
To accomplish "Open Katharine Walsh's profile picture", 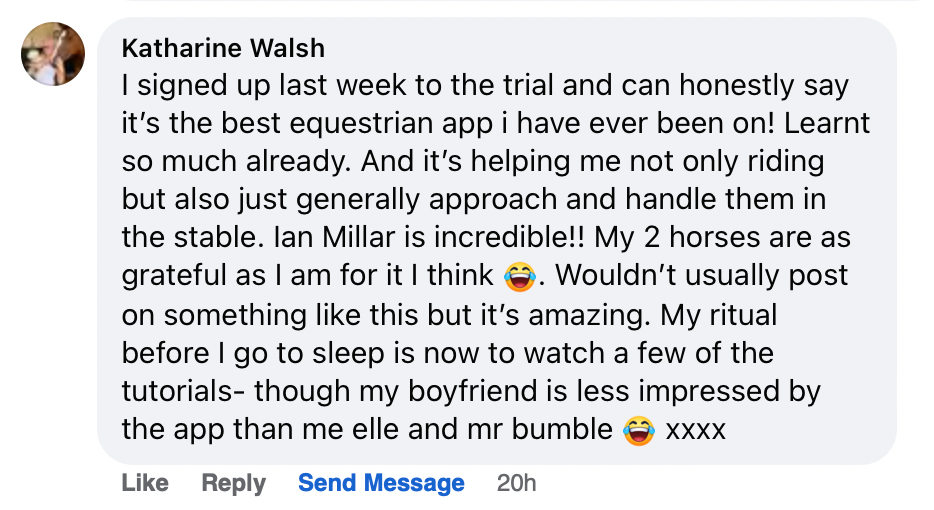I will [53, 54].
